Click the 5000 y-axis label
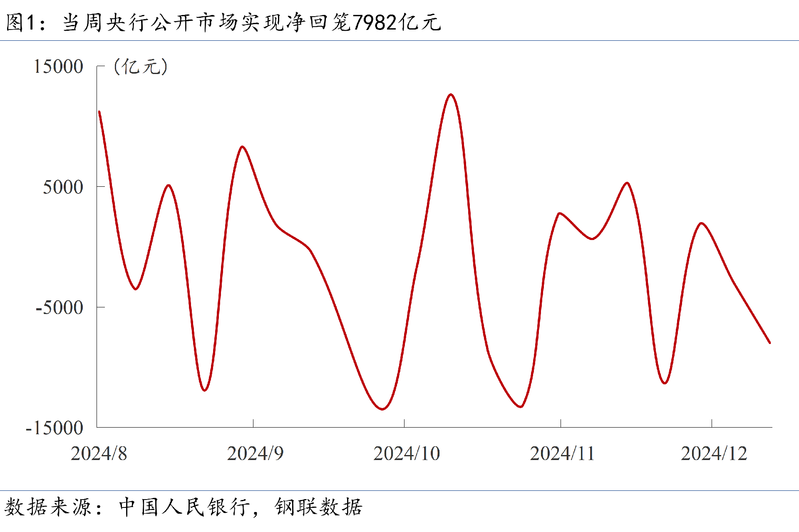Viewport: 799px width, 532px height. point(63,187)
